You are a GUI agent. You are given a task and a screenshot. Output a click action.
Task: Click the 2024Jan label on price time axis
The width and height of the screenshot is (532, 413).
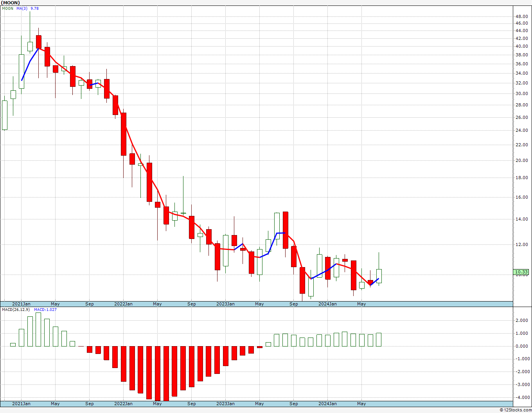(327, 304)
